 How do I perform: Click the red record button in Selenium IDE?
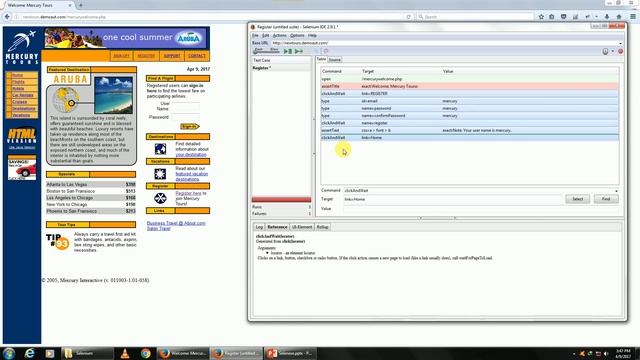coord(620,51)
